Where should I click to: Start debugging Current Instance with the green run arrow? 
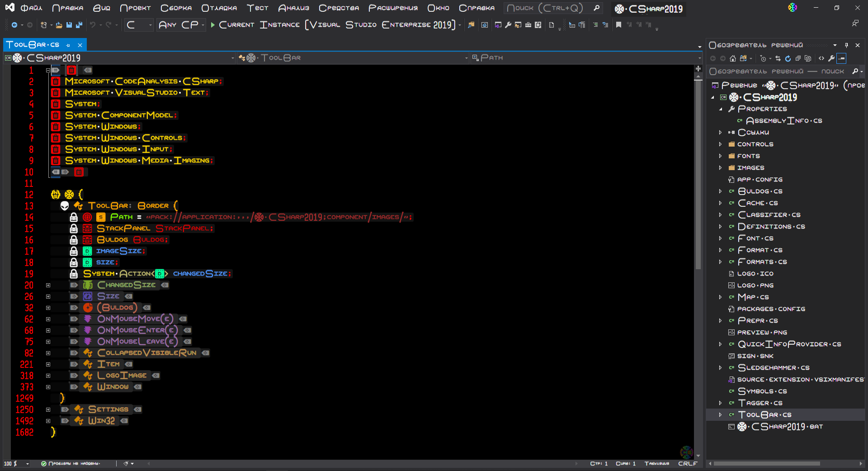coord(212,25)
